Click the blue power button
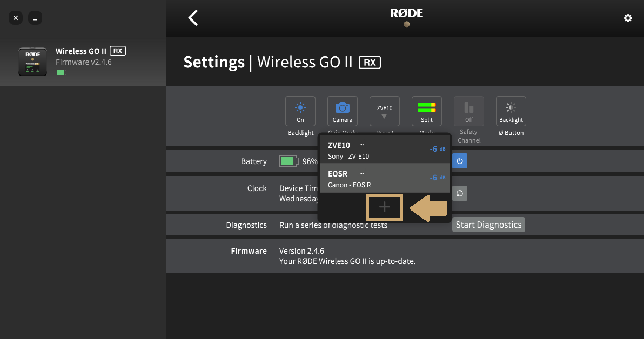The height and width of the screenshot is (339, 644). 460,161
